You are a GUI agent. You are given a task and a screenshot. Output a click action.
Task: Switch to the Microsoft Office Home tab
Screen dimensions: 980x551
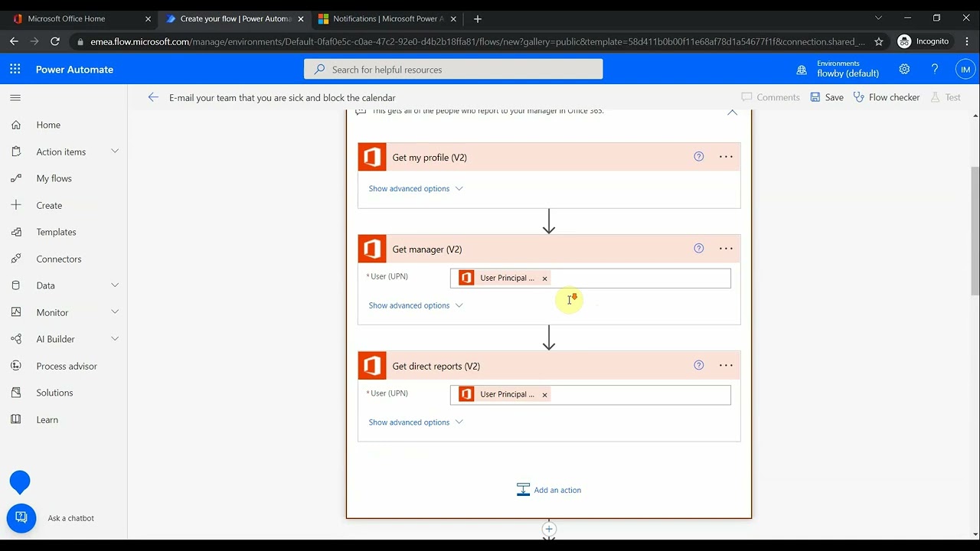pyautogui.click(x=83, y=18)
